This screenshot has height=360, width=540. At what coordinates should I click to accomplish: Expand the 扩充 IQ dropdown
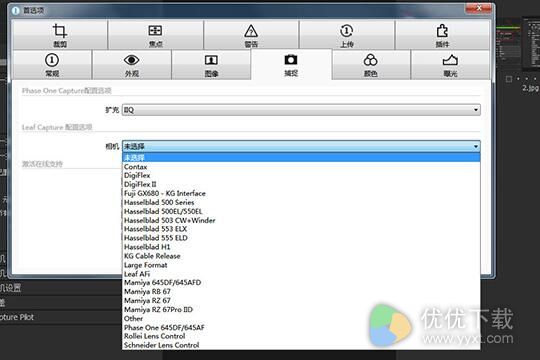[301, 110]
